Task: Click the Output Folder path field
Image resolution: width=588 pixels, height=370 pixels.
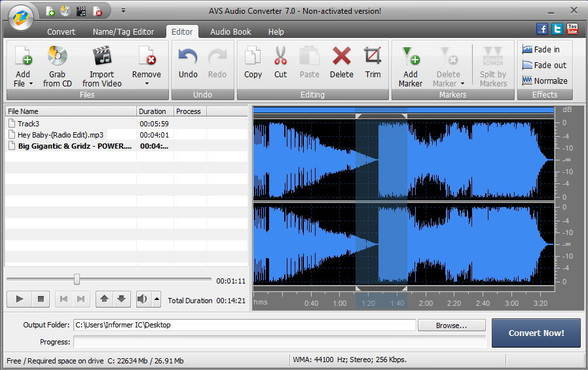Action: pyautogui.click(x=244, y=325)
